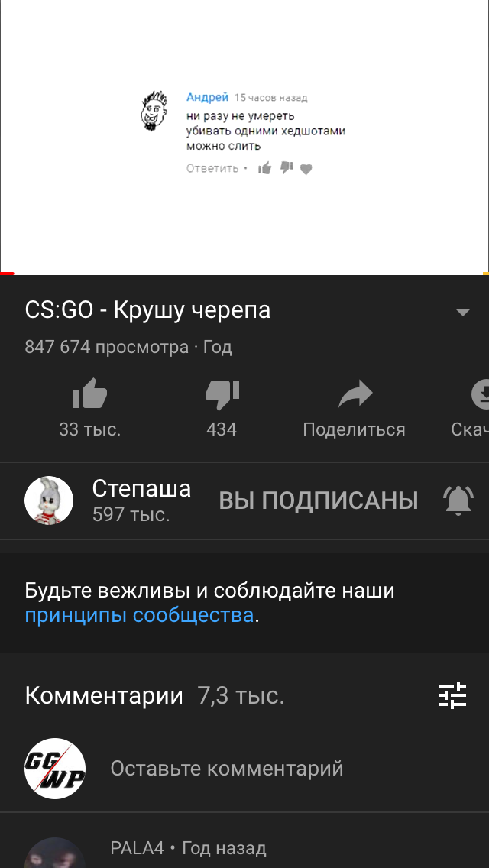
Task: Like Андрей's comment with small thumbs up
Action: [x=264, y=168]
